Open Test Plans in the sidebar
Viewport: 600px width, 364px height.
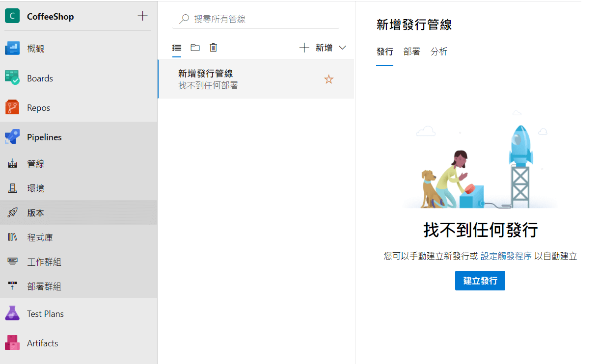coord(45,314)
